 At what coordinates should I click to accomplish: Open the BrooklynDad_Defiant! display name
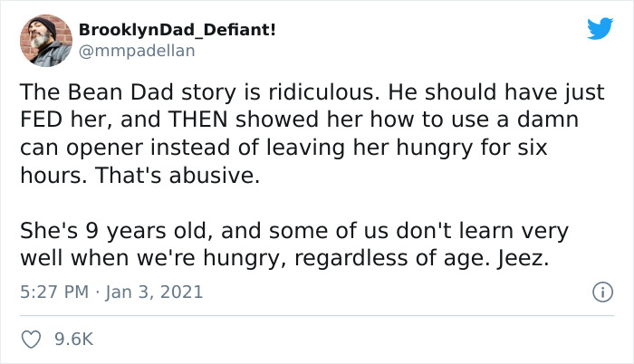pos(178,30)
